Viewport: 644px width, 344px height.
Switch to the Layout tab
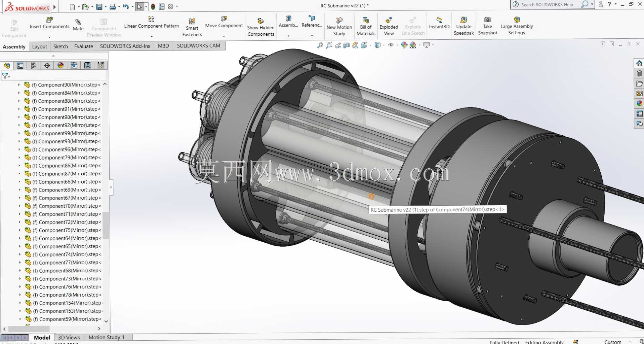(x=39, y=46)
